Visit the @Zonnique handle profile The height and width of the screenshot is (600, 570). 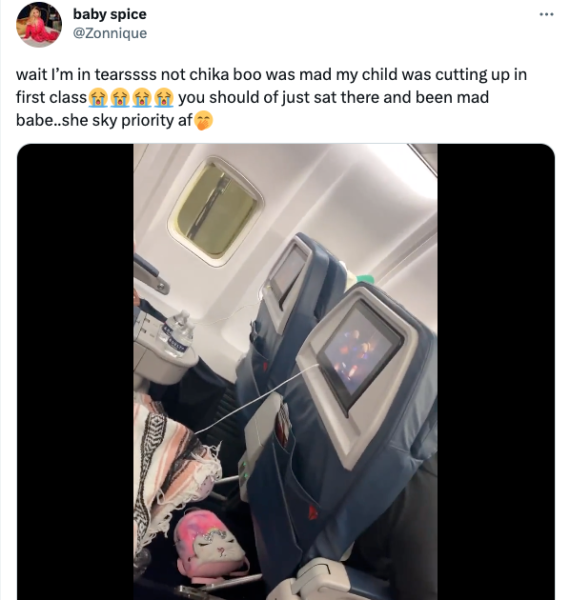[x=110, y=33]
